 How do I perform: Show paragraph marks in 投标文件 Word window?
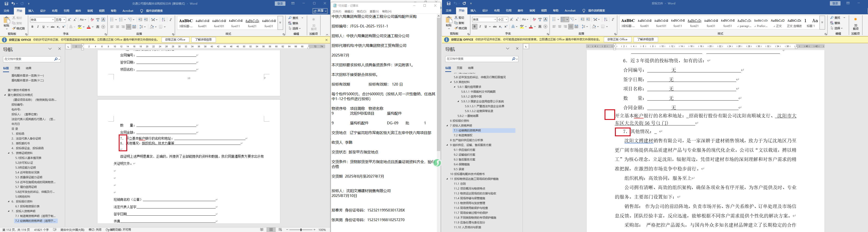coord(613,20)
